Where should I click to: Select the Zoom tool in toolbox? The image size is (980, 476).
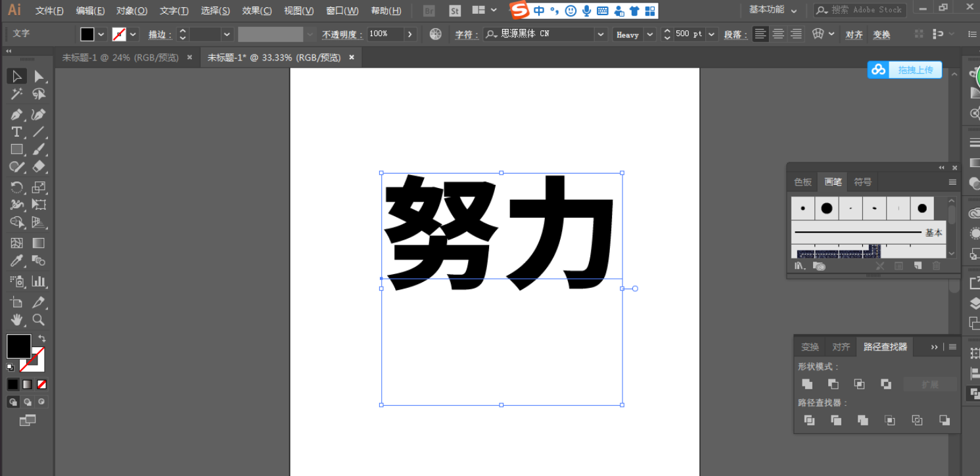tap(39, 320)
